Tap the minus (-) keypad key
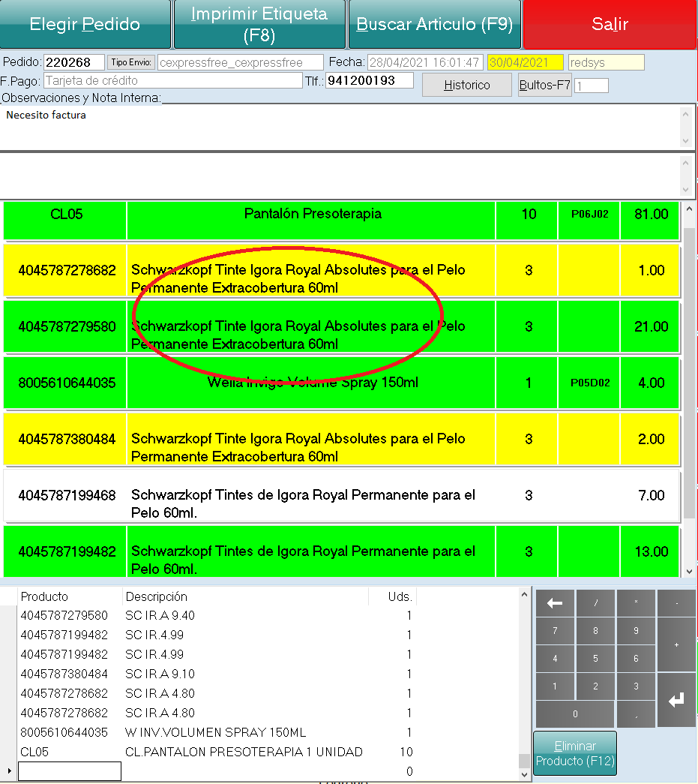The image size is (698, 784). click(x=676, y=603)
